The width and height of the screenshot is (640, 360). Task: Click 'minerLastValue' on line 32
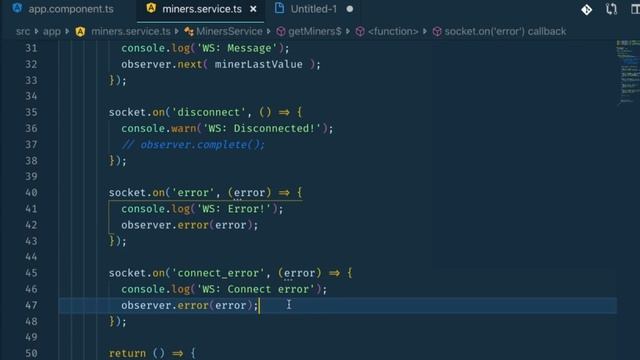(259, 64)
